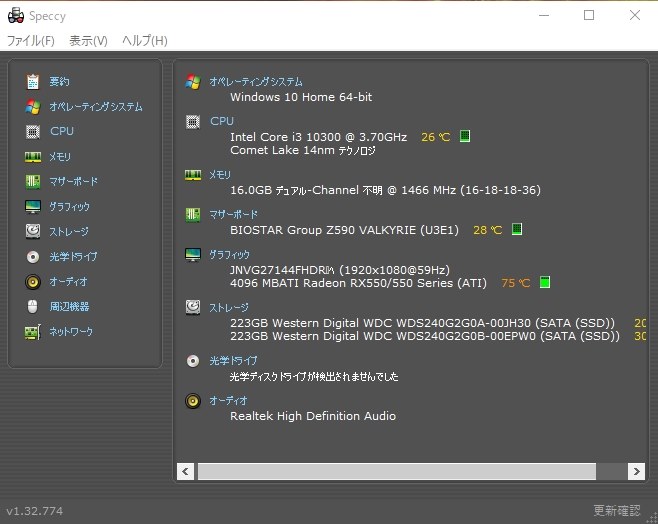Select マザーボード in the sidebar
This screenshot has width=658, height=524.
point(73,182)
